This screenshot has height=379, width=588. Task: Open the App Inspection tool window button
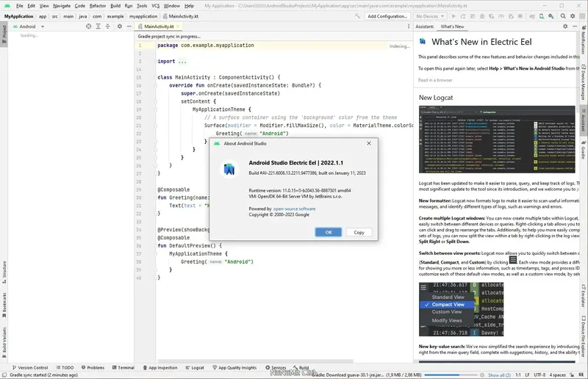(x=159, y=367)
